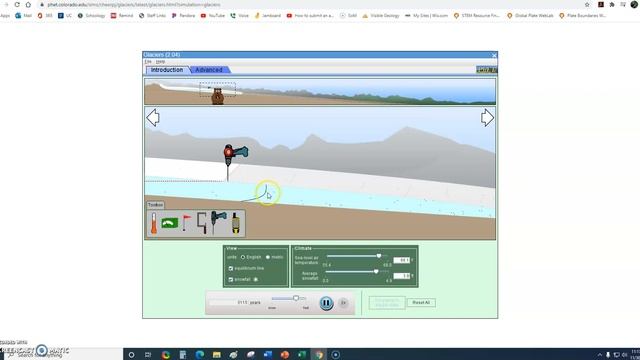Switch to the Advanced tab

click(209, 70)
